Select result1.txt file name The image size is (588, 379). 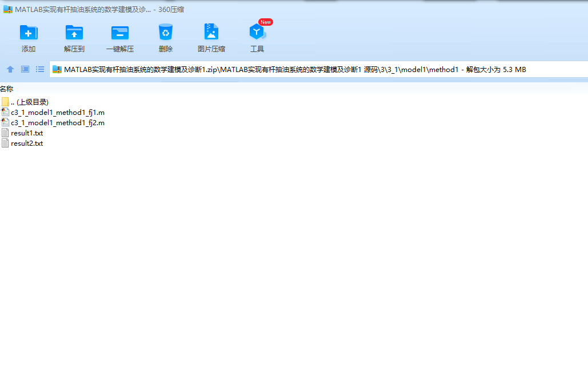[x=27, y=133]
